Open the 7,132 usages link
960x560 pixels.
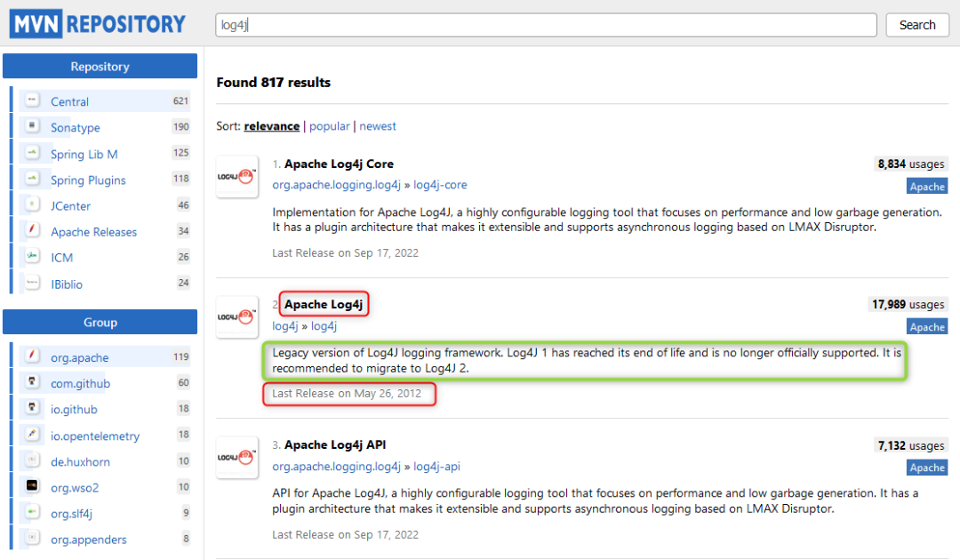911,445
